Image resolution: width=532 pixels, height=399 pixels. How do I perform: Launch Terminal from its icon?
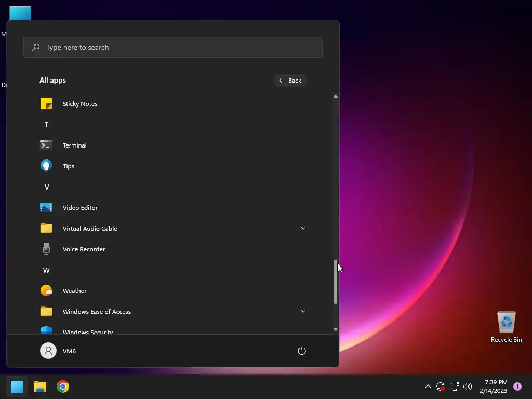click(x=46, y=145)
